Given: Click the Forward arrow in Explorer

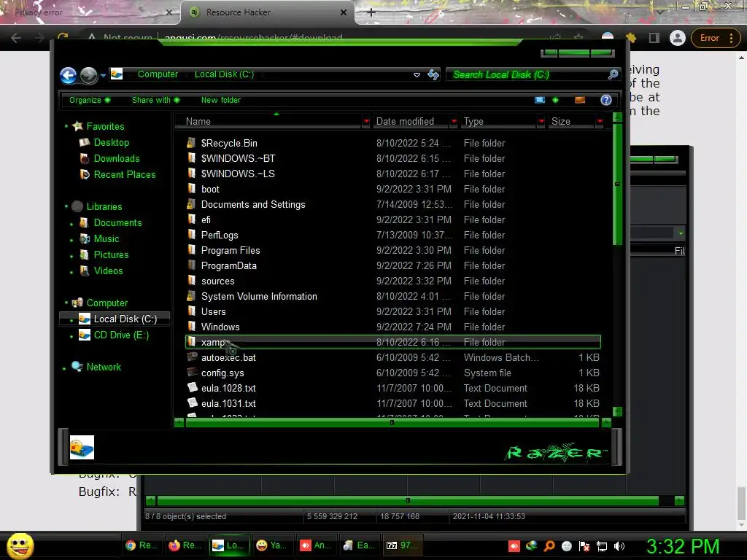Looking at the screenshot, I should (88, 75).
